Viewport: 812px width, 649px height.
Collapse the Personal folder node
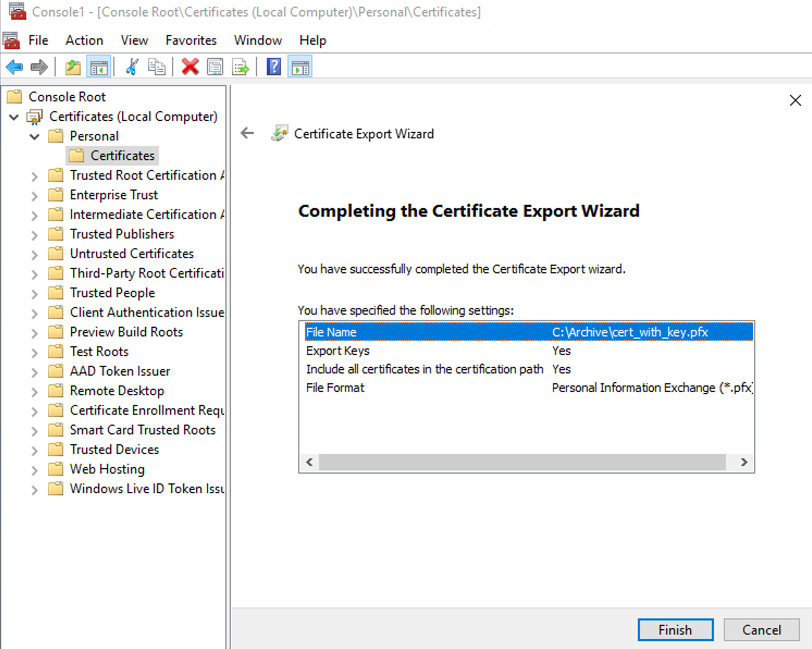(34, 137)
